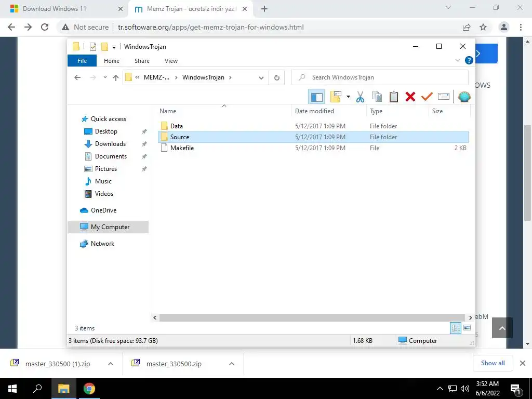532x399 pixels.
Task: Show all downloads
Action: click(493, 363)
